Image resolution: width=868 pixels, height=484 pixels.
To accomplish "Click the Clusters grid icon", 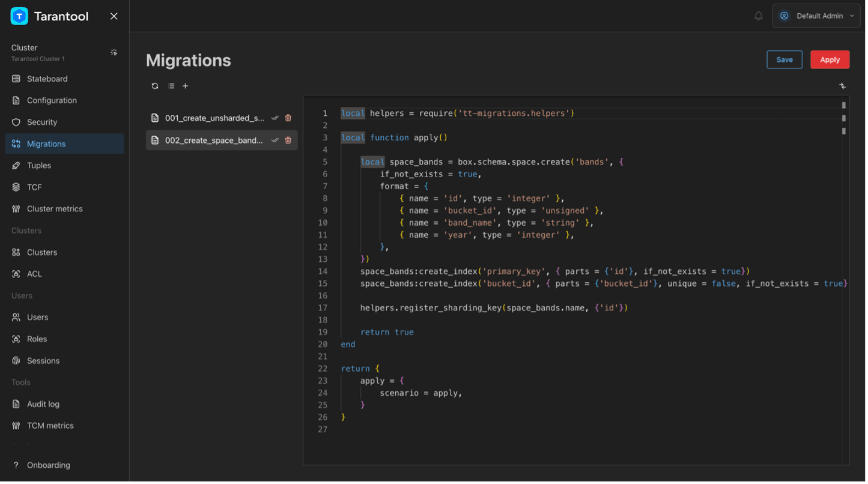I will tap(16, 253).
